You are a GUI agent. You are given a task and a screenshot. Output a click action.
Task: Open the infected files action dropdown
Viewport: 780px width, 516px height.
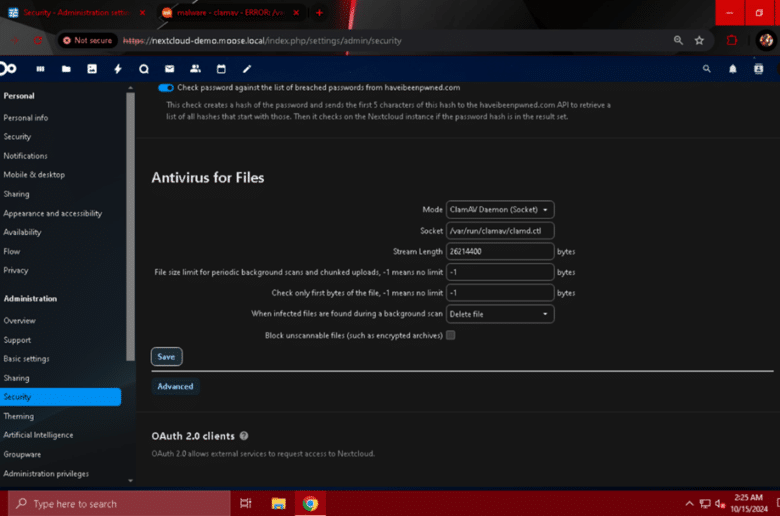point(500,314)
